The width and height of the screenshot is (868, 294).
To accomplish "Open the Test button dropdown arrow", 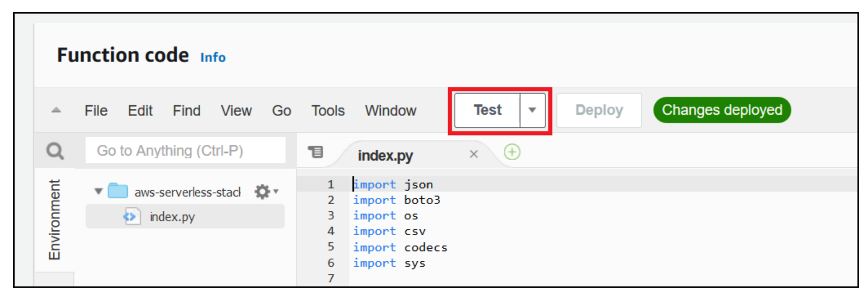I will pos(532,110).
